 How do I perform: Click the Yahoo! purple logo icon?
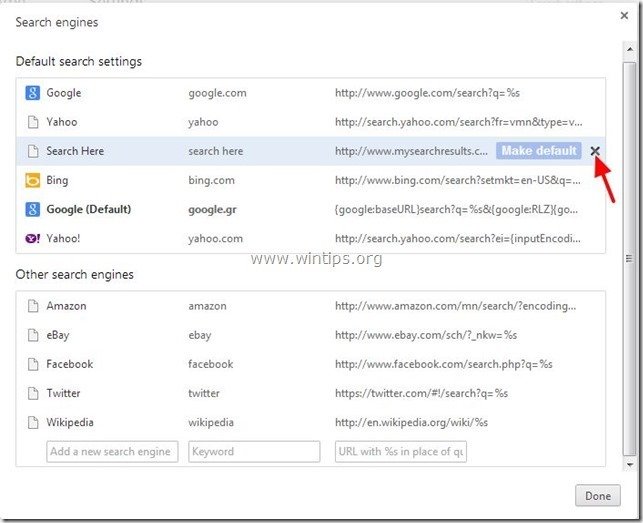tap(33, 239)
